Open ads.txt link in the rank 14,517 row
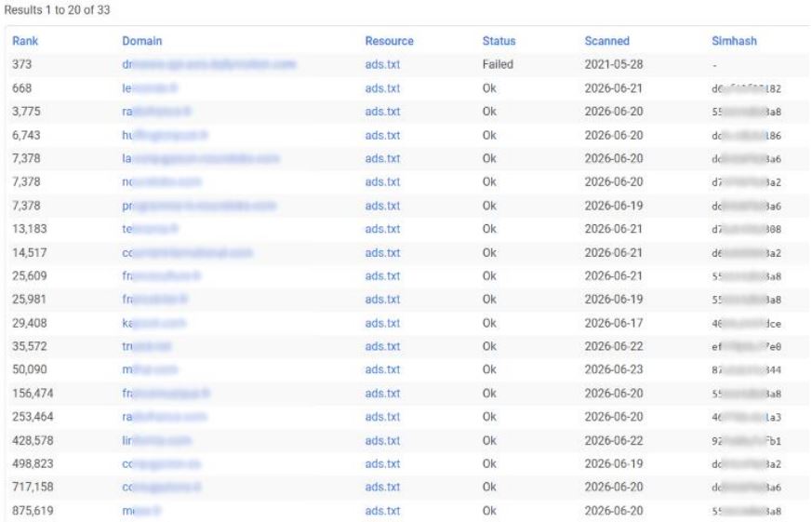Screen dimensions: 812x522 click(x=382, y=253)
